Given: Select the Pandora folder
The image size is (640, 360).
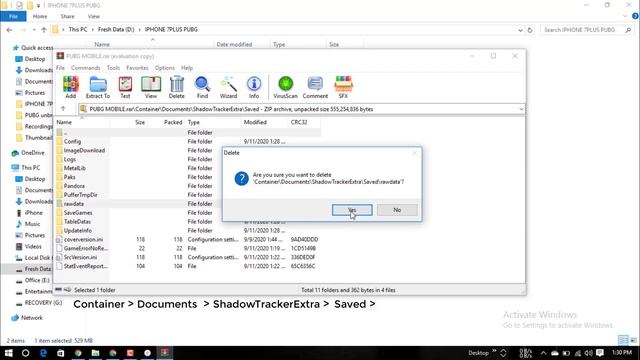Looking at the screenshot, I should 74,186.
